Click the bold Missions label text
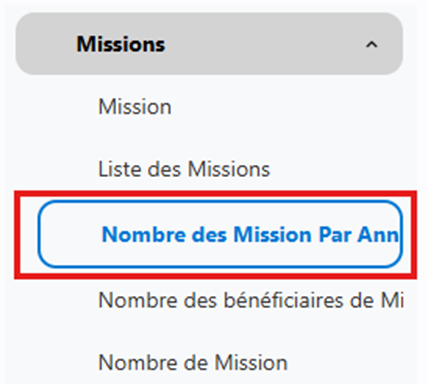Viewport: 428px width, 384px height. [x=121, y=44]
